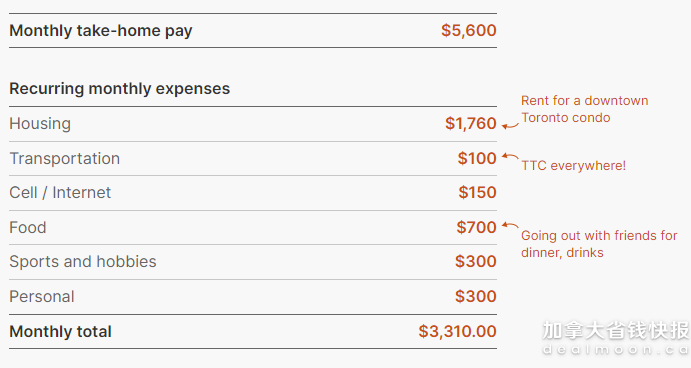This screenshot has height=368, width=691.
Task: Select the Housing row label
Action: (40, 123)
